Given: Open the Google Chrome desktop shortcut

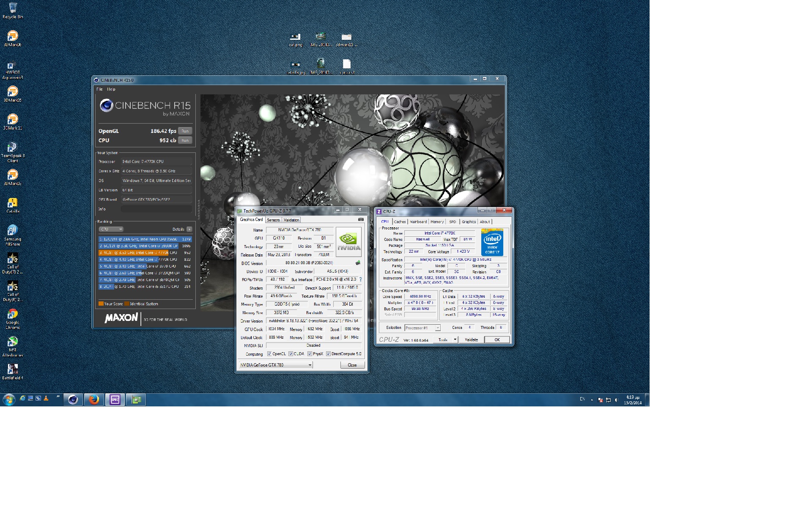Looking at the screenshot, I should coord(13,319).
